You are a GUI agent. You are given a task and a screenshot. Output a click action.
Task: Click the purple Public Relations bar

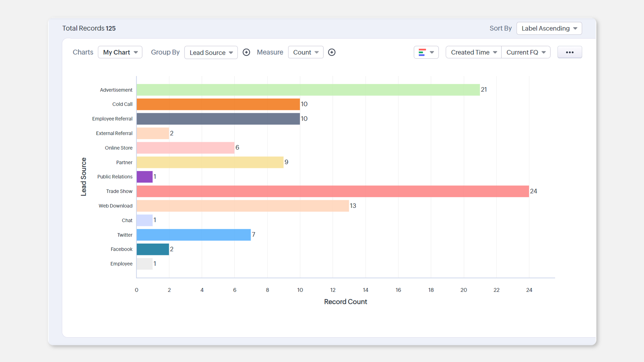[145, 177]
